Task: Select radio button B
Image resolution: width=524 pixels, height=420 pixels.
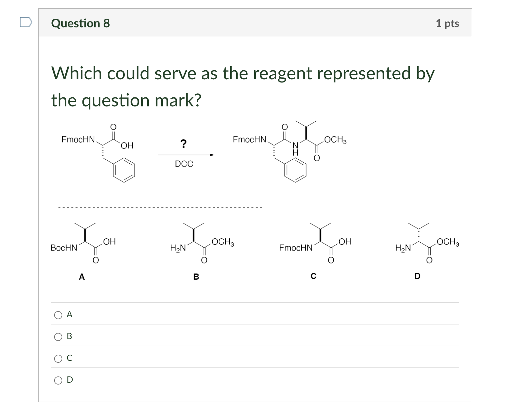Action: 58,337
